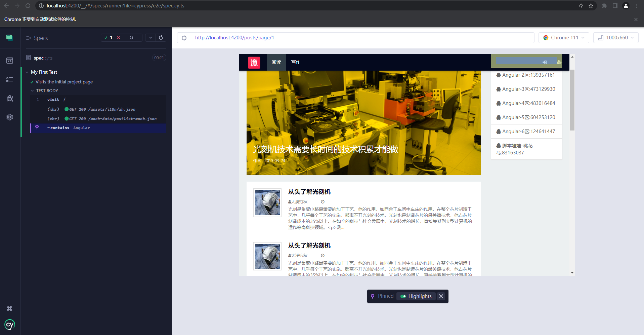Select the contains Angular command
Viewport: 644px width, 335px height.
pyautogui.click(x=98, y=128)
